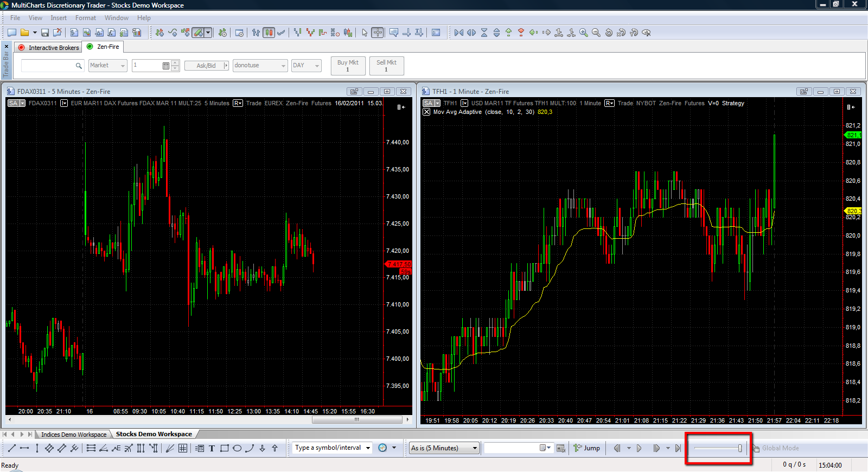The image size is (868, 472).
Task: Select the vertical line drawing tool
Action: tap(37, 448)
